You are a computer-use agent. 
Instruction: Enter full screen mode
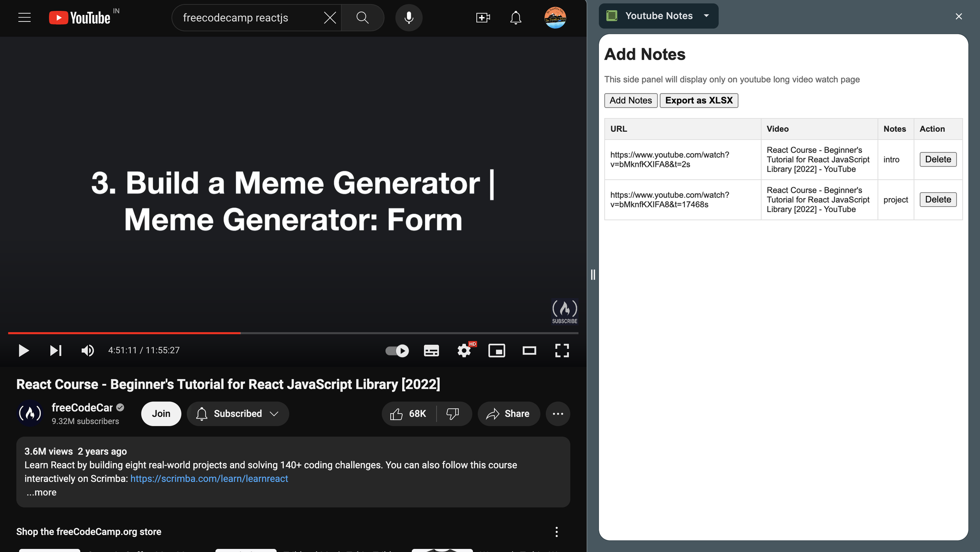[562, 350]
